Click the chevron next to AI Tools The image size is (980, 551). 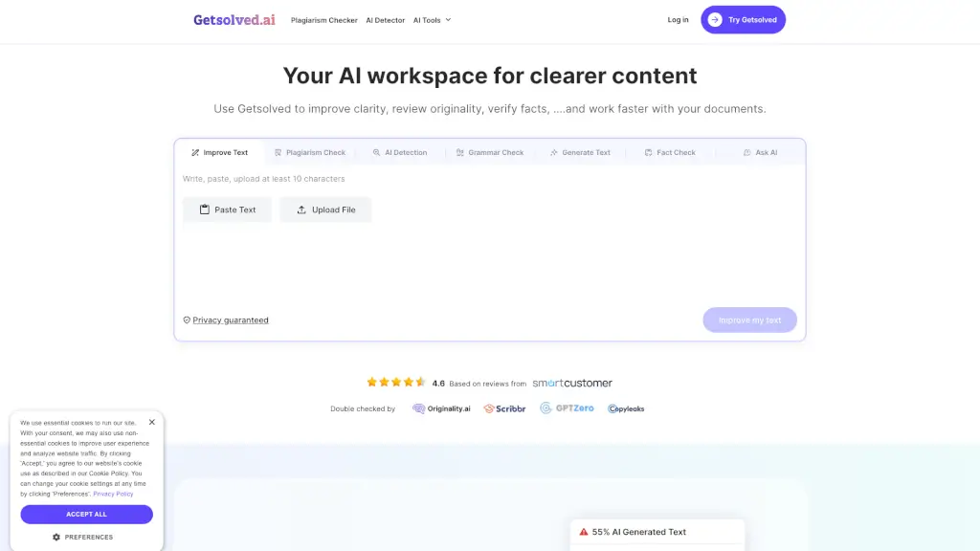(x=448, y=20)
